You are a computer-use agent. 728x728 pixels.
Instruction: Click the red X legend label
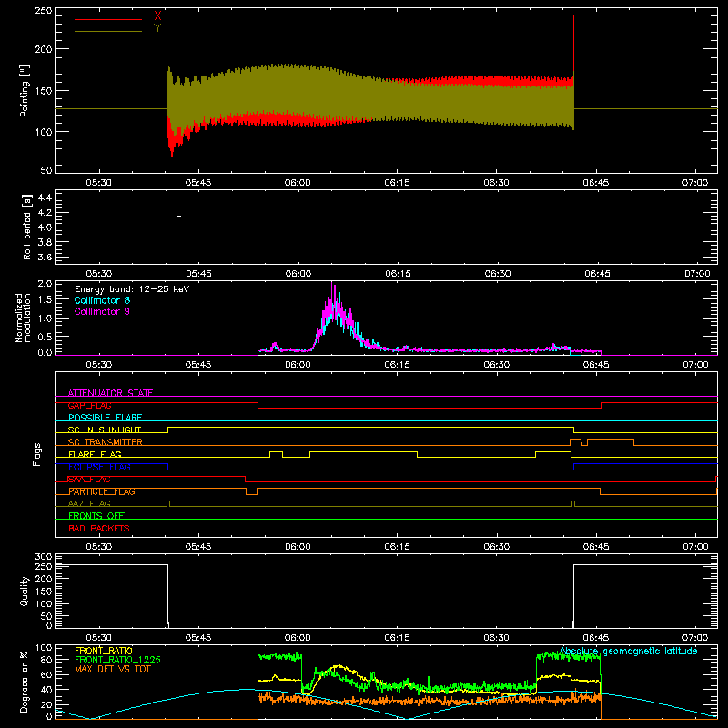tap(157, 16)
